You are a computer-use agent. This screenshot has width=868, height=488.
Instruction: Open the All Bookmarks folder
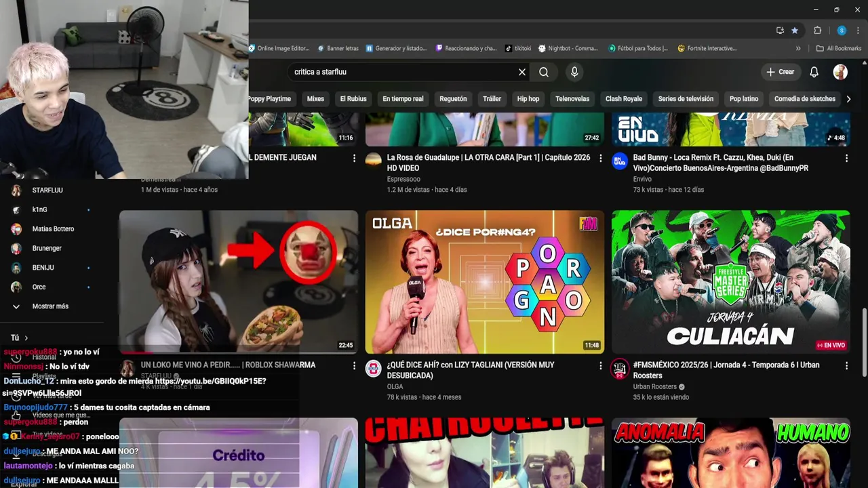click(839, 49)
